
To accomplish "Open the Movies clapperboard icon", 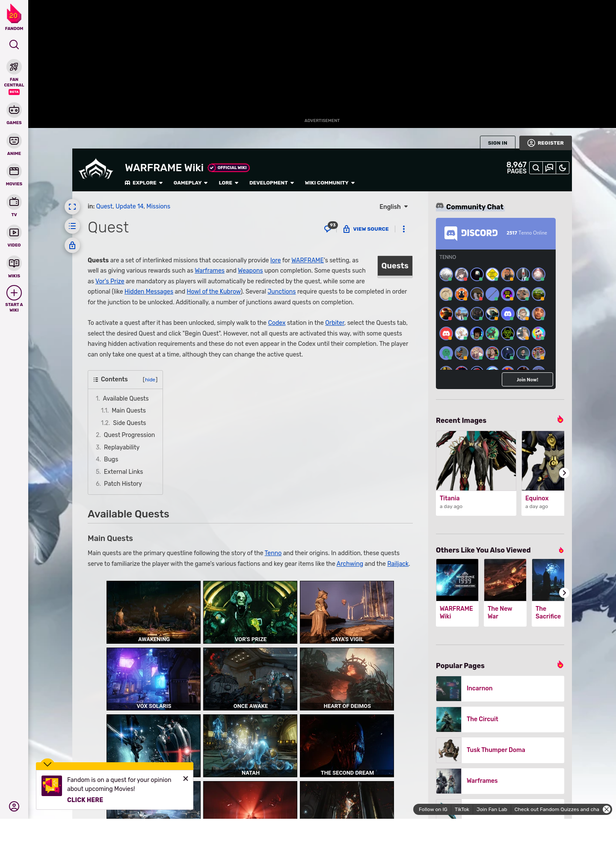I will point(14,171).
